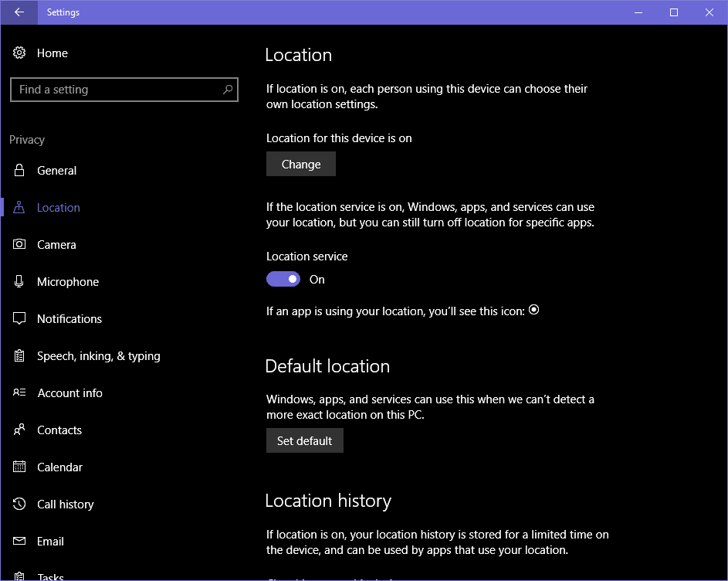The width and height of the screenshot is (728, 581).
Task: Select the Calendar privacy icon
Action: coord(19,467)
